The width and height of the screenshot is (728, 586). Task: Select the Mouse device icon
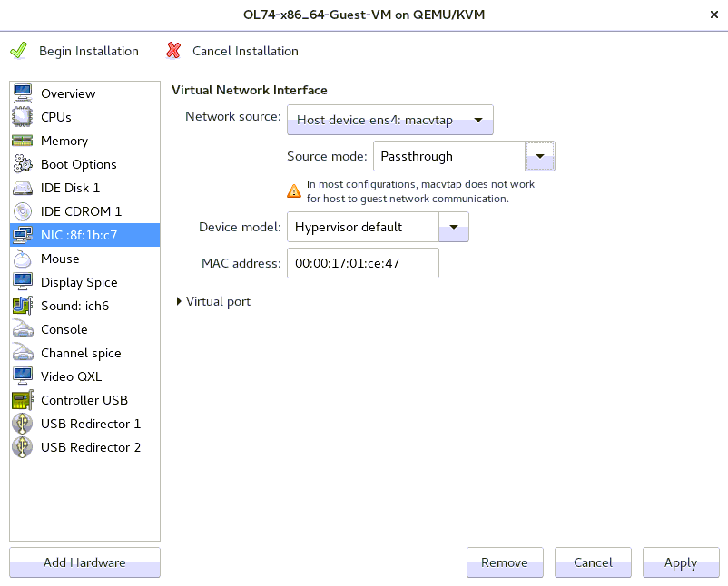23,259
